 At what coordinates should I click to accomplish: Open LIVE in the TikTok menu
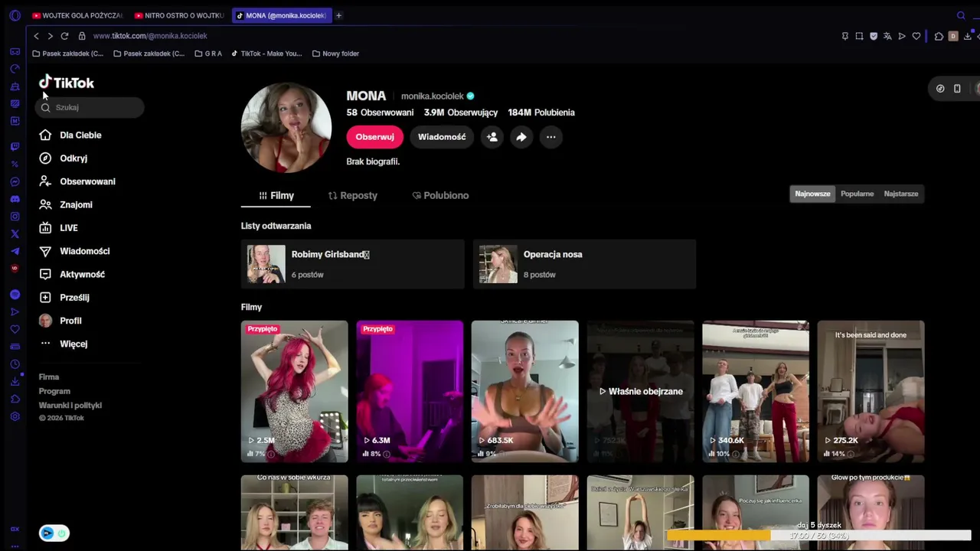click(59, 228)
